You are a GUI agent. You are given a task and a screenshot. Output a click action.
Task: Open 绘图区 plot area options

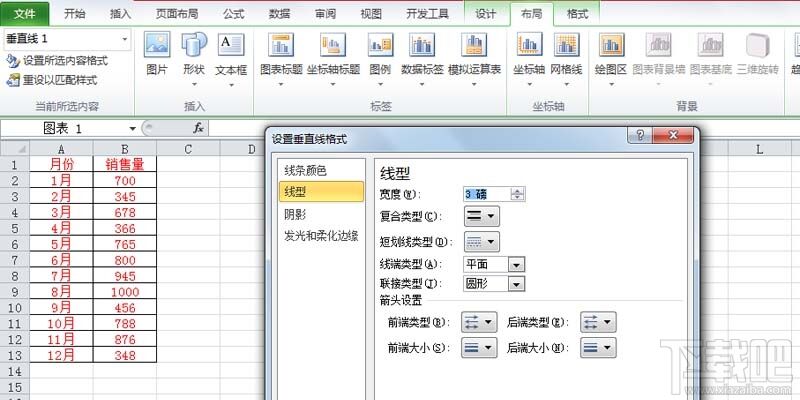click(611, 57)
